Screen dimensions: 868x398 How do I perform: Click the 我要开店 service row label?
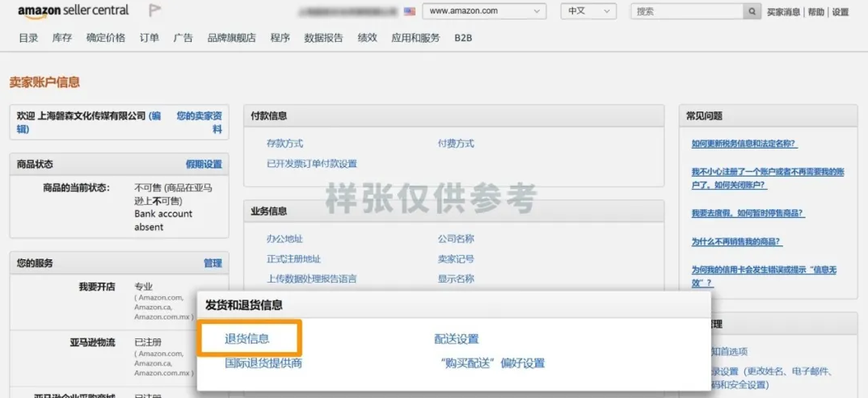[97, 287]
